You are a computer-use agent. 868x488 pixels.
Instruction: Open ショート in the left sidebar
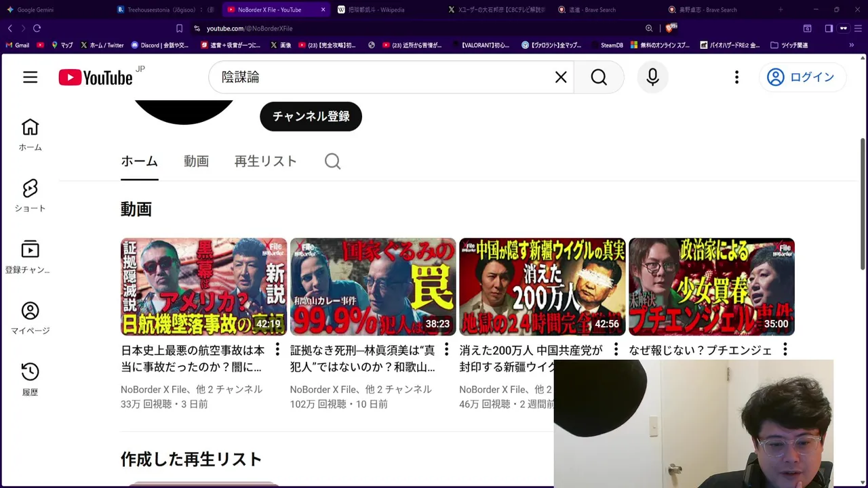tap(30, 196)
